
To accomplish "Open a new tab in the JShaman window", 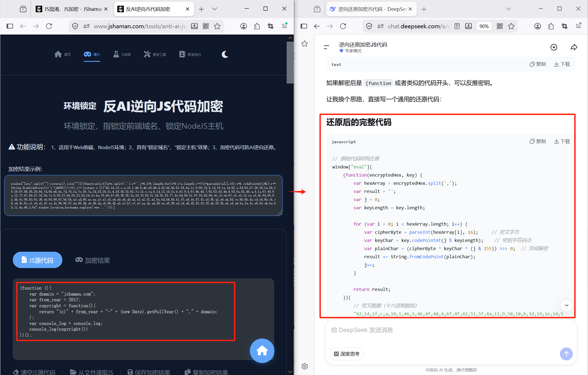I will pyautogui.click(x=201, y=9).
